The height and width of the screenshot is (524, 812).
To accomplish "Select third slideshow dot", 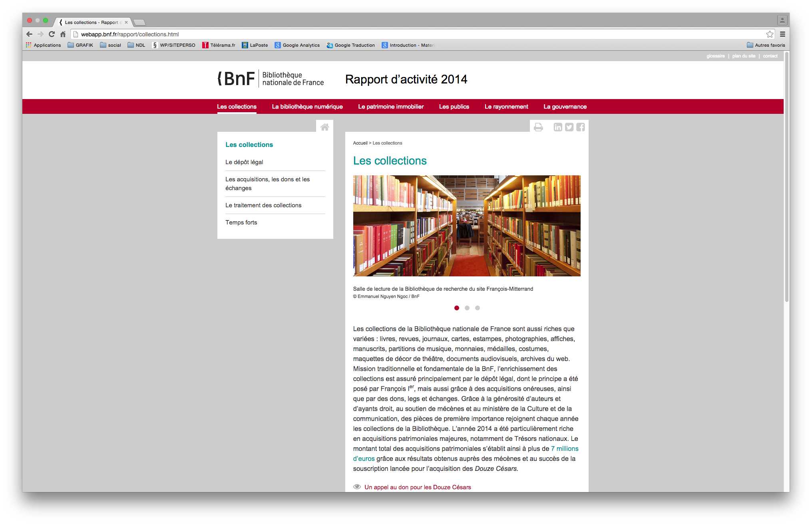I will tap(477, 308).
